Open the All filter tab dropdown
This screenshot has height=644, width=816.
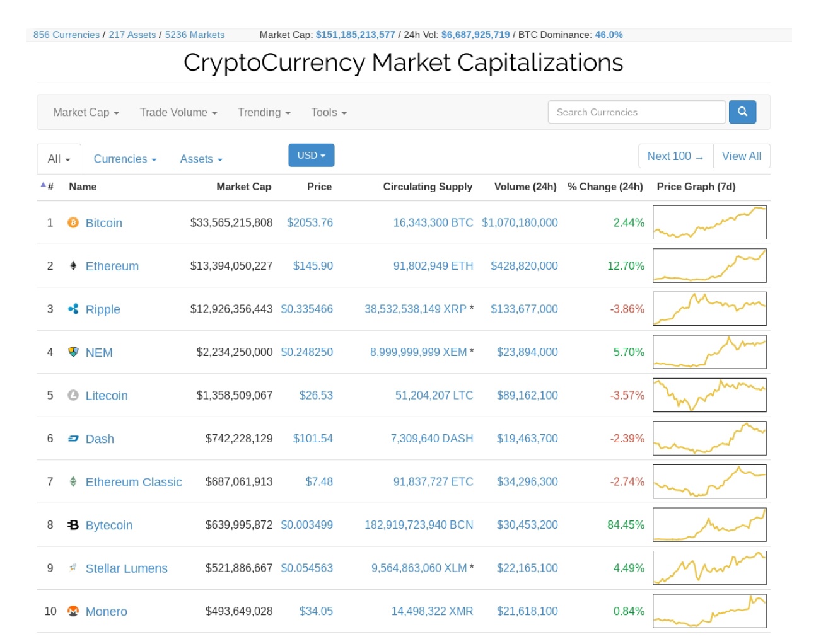(59, 159)
